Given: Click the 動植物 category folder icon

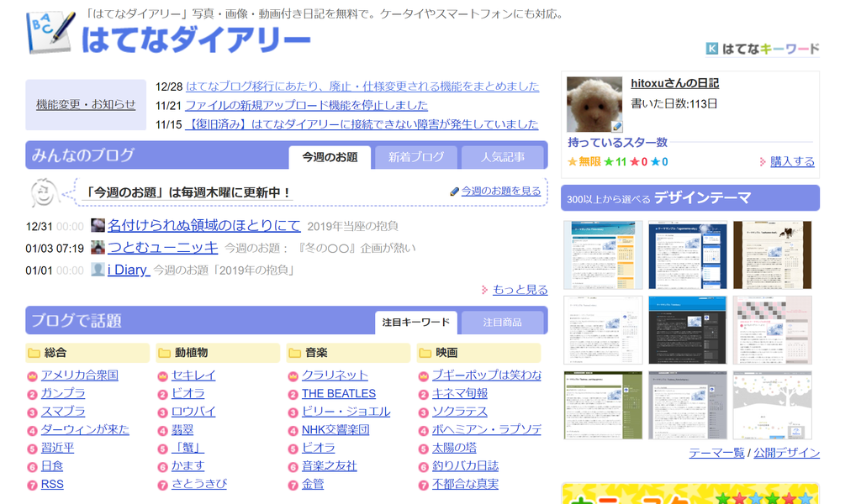Looking at the screenshot, I should pyautogui.click(x=164, y=353).
